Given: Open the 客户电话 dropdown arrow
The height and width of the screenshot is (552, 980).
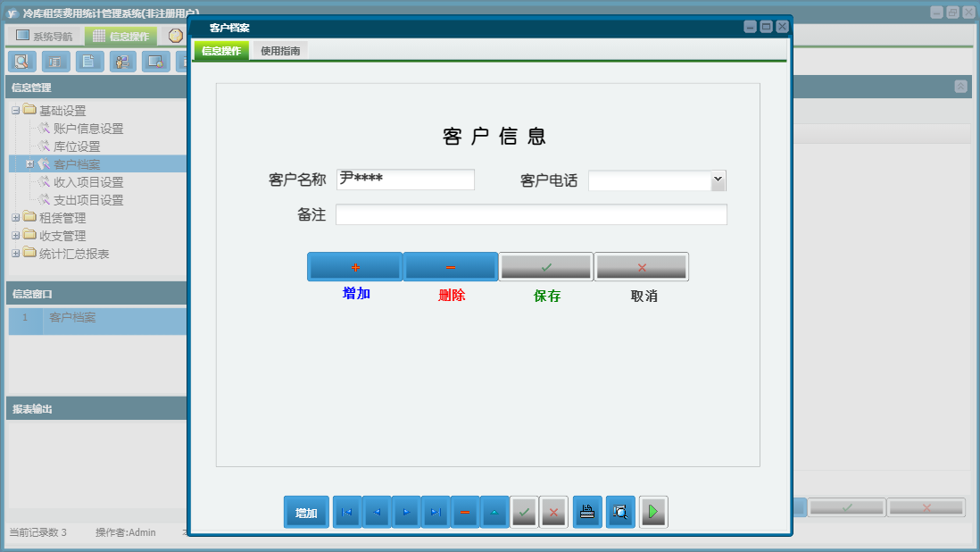Looking at the screenshot, I should point(718,180).
